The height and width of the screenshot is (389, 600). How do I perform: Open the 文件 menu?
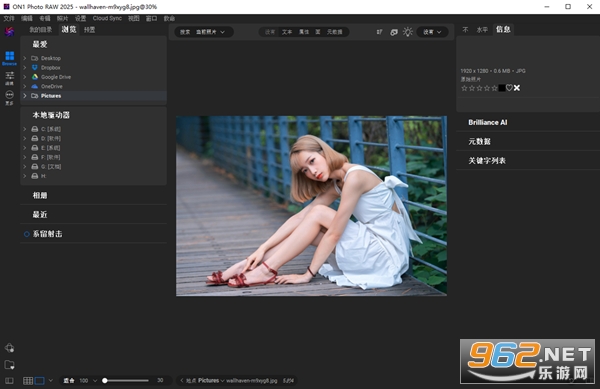[x=9, y=18]
